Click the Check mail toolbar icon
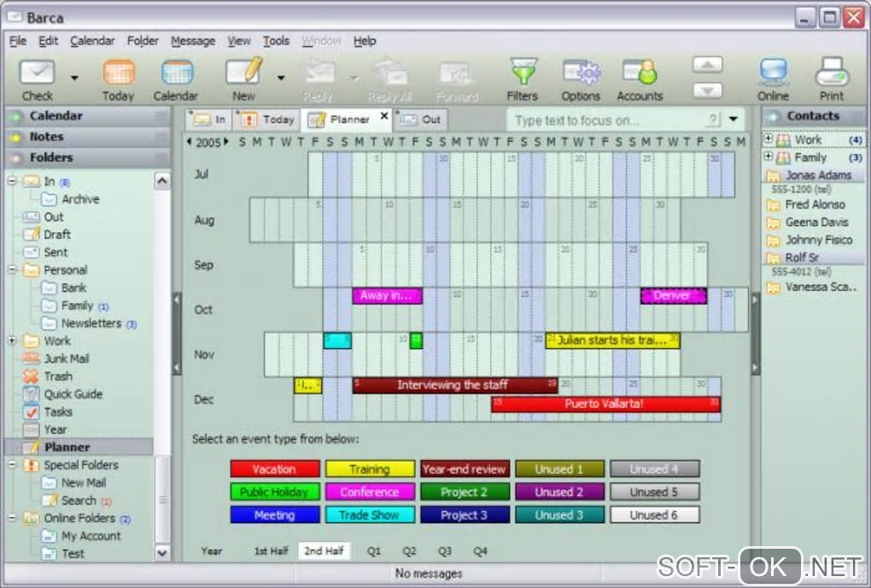871x588 pixels. [38, 73]
